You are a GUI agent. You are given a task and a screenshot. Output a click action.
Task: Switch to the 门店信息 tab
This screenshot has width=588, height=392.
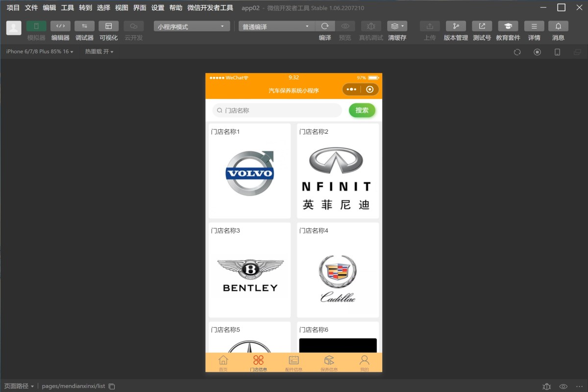click(x=258, y=363)
